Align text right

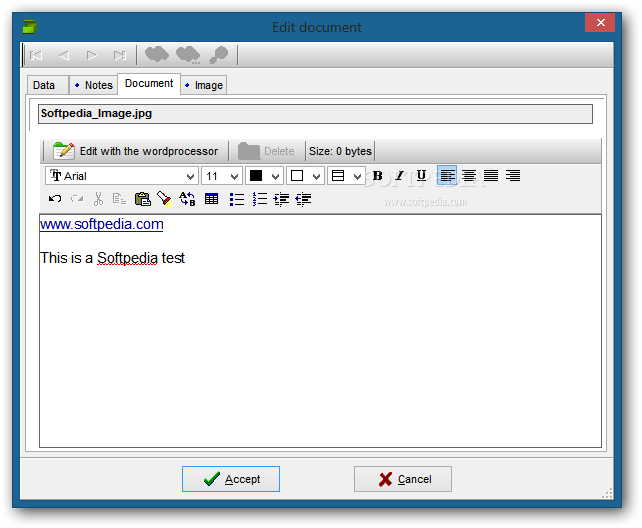[x=513, y=176]
